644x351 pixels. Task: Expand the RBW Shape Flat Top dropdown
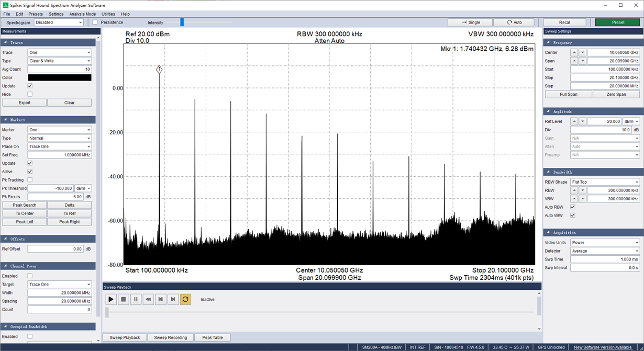pyautogui.click(x=605, y=182)
